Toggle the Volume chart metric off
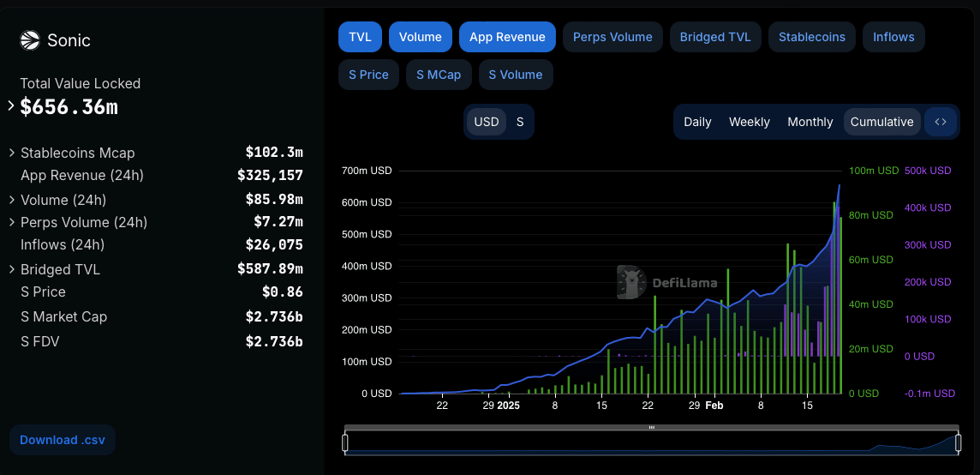Image resolution: width=980 pixels, height=475 pixels. (420, 37)
